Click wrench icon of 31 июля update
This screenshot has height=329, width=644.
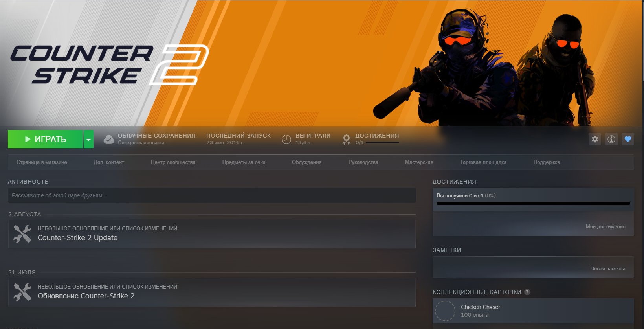(22, 292)
